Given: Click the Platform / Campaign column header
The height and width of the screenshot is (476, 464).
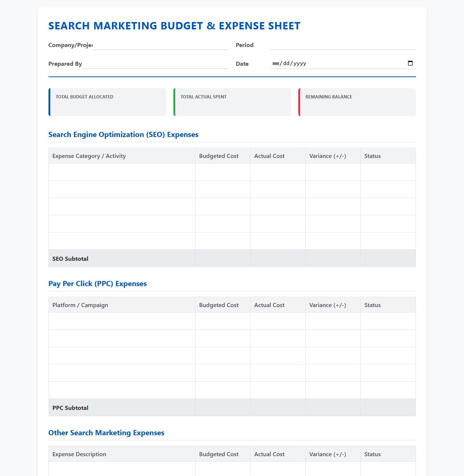Looking at the screenshot, I should tap(122, 305).
